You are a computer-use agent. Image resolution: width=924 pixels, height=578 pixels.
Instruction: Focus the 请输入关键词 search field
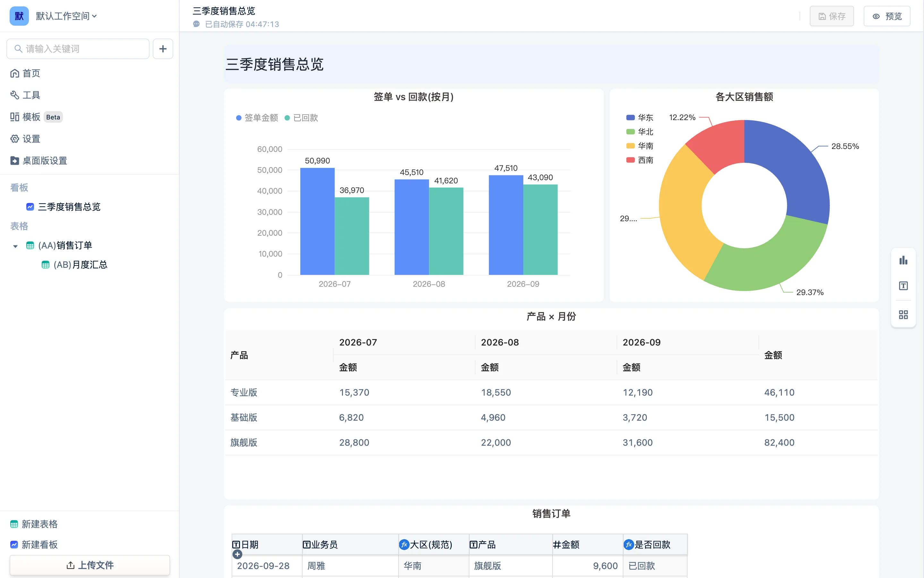pos(78,49)
